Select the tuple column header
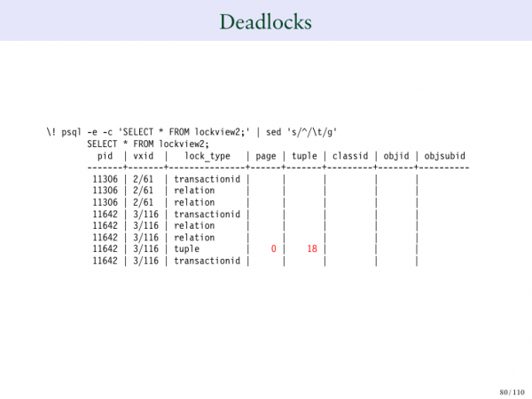The image size is (532, 399). pos(304,155)
